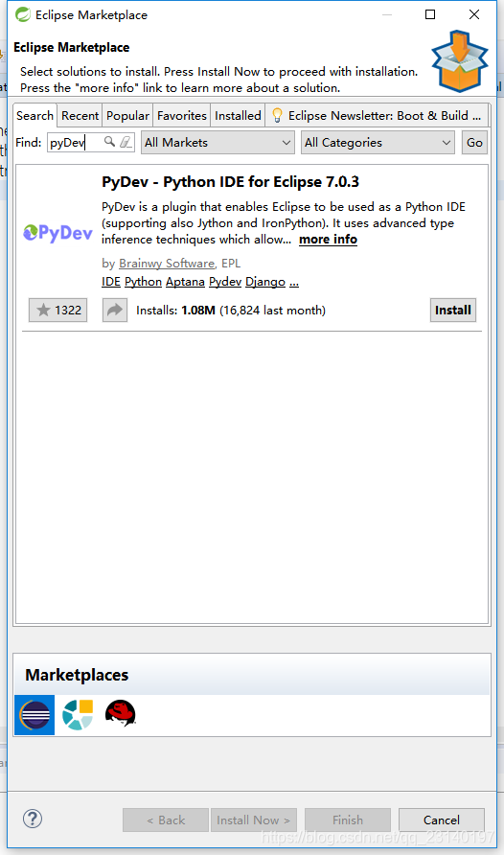Viewport: 504px width, 855px height.
Task: Click the PyDev logo image
Action: 57,233
